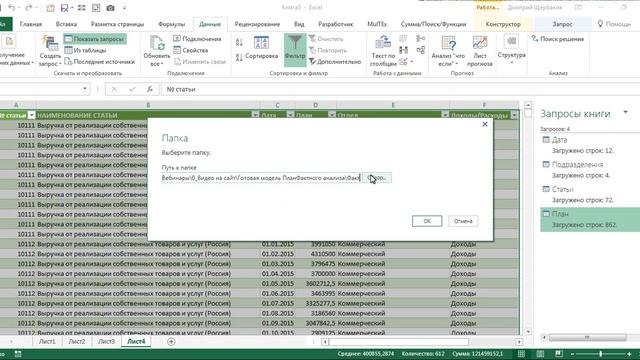Click Очистить filter button

[326, 39]
